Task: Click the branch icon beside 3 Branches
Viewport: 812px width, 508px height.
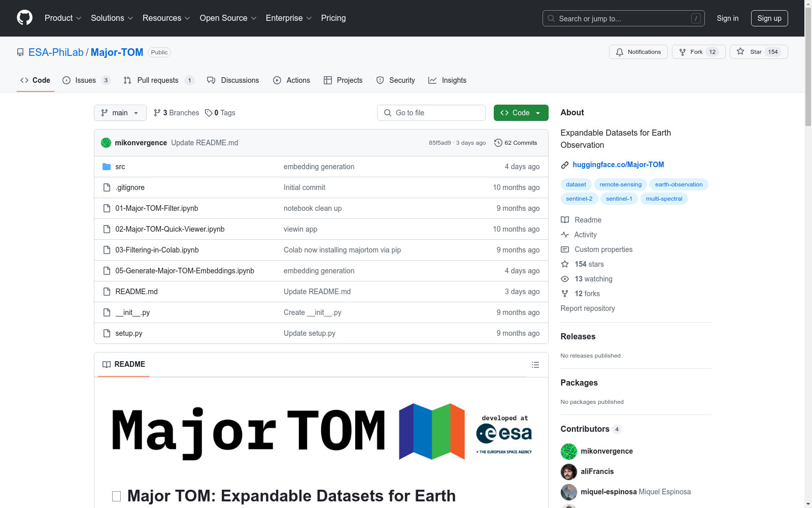Action: click(x=157, y=113)
